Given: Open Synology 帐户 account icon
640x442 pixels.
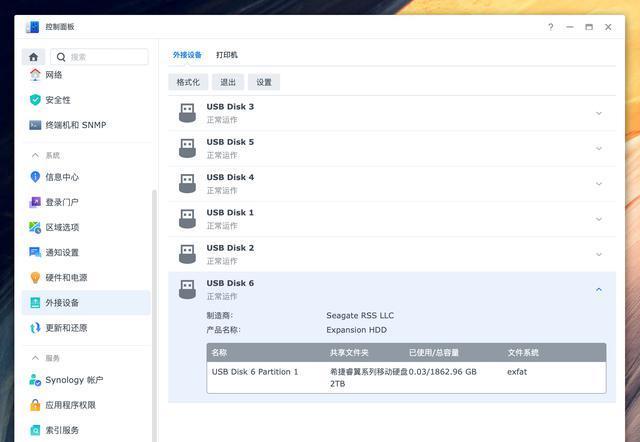Looking at the screenshot, I should pos(35,380).
